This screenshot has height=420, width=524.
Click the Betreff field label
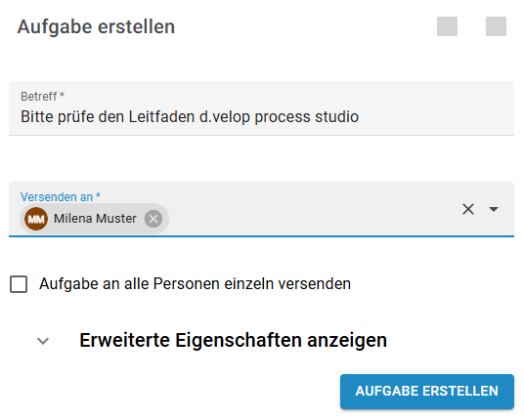click(42, 96)
